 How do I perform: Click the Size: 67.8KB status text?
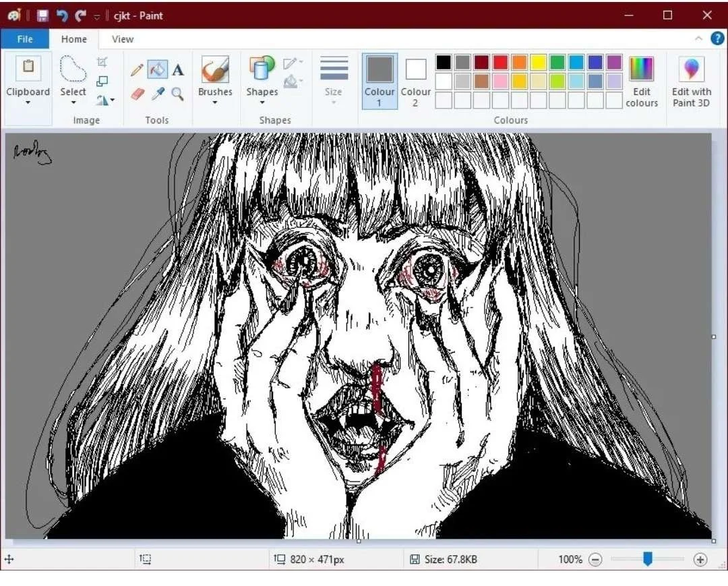pos(450,560)
